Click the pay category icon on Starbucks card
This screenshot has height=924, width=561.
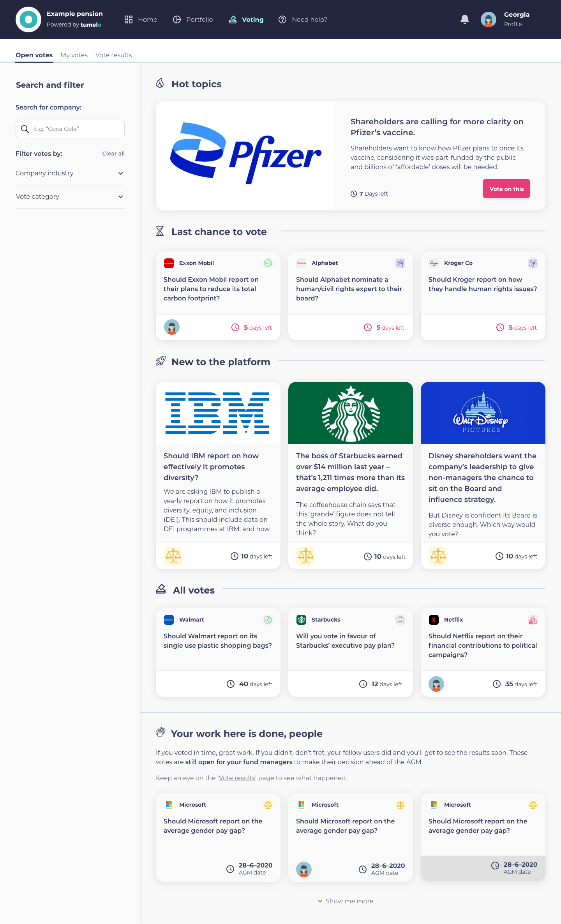pyautogui.click(x=400, y=620)
